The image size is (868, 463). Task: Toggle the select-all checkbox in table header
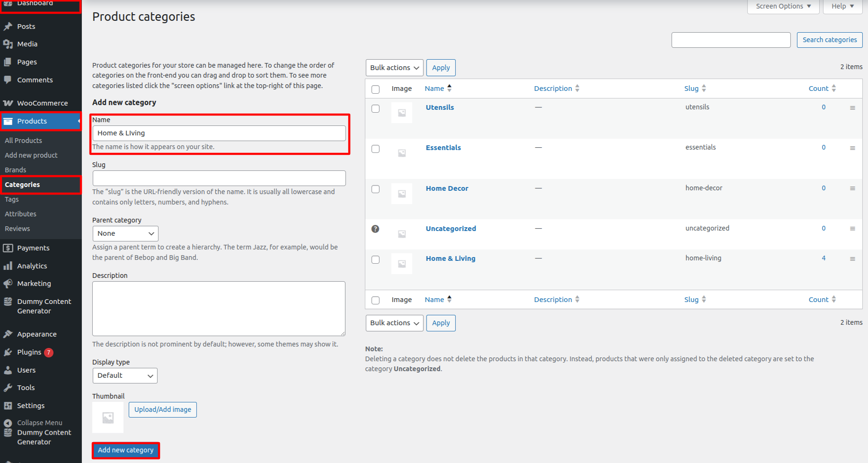click(376, 89)
